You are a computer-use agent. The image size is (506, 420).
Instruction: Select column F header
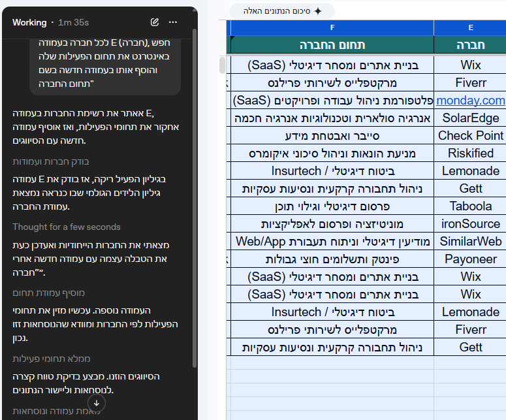332,28
